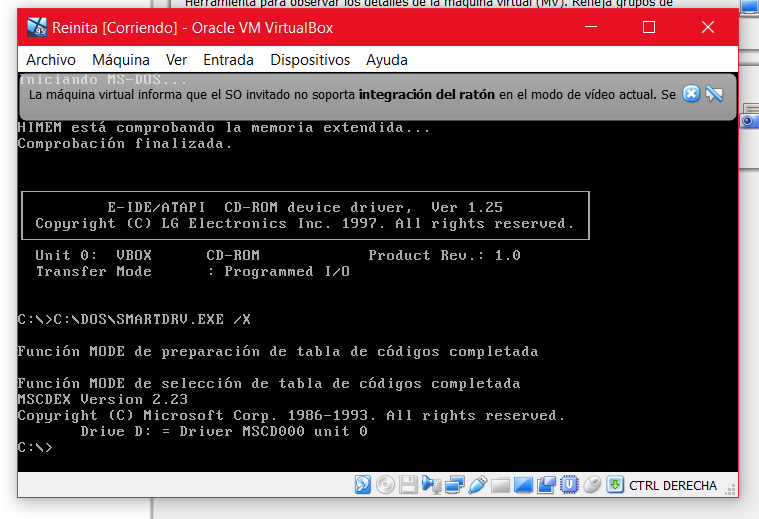This screenshot has height=519, width=759.
Task: Click the recording status icon with overlapping screens
Action: 546,485
